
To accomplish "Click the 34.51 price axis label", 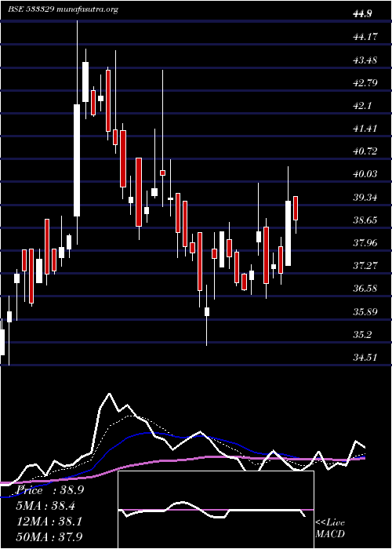I will pyautogui.click(x=365, y=358).
